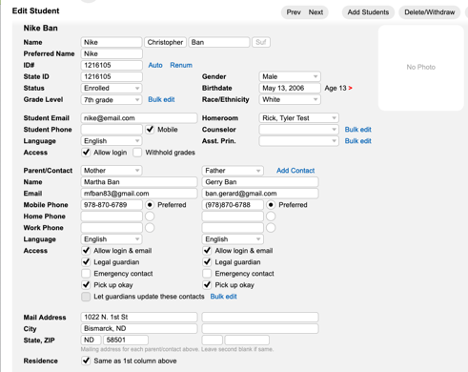Toggle Father's Pick up okay checkbox
Screen dimensions: 468x372
click(x=207, y=285)
